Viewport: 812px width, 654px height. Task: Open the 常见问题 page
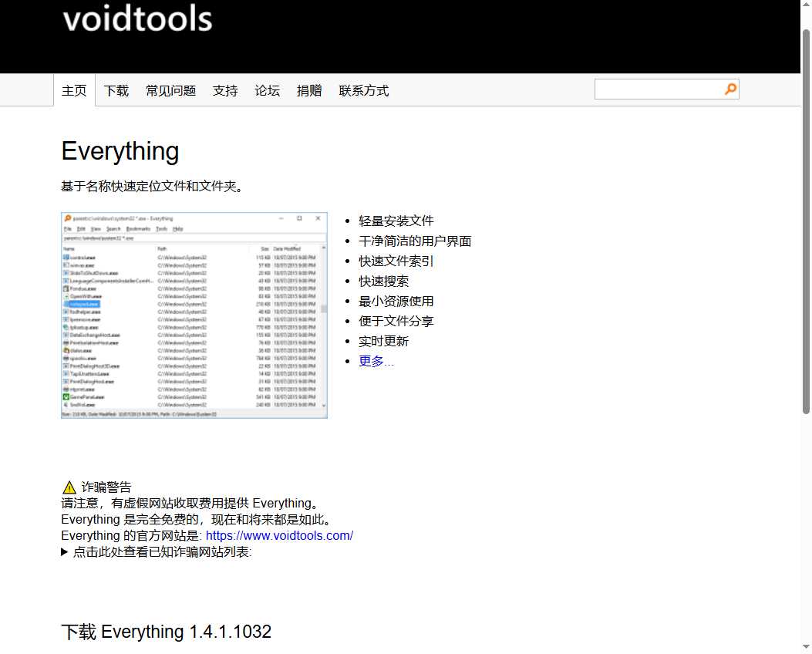tap(170, 90)
